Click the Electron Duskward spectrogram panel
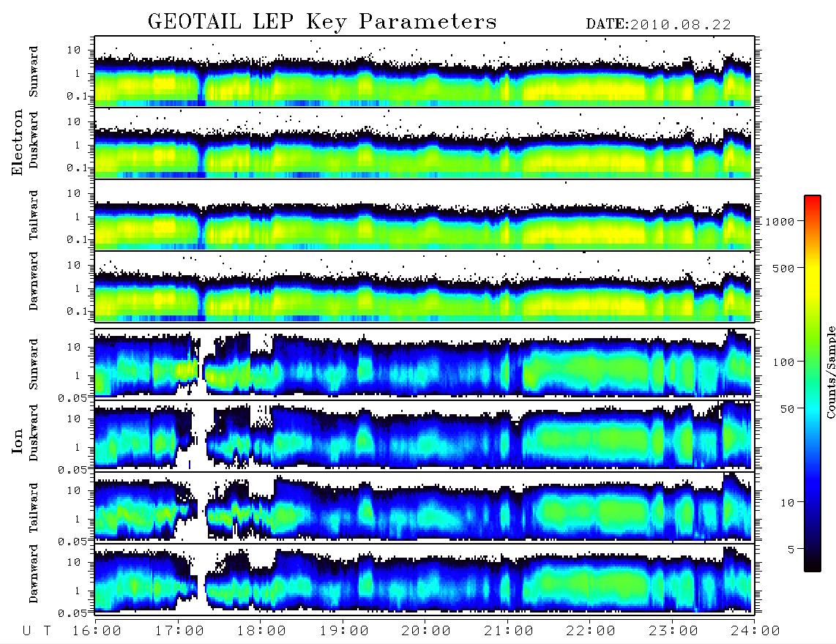 pyautogui.click(x=425, y=143)
